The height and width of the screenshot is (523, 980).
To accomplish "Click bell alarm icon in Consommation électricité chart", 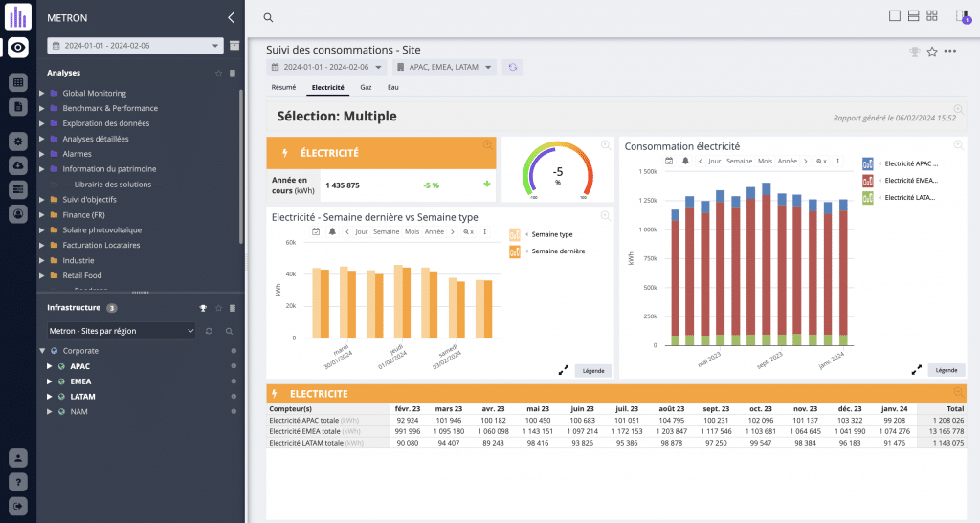I will click(x=685, y=161).
